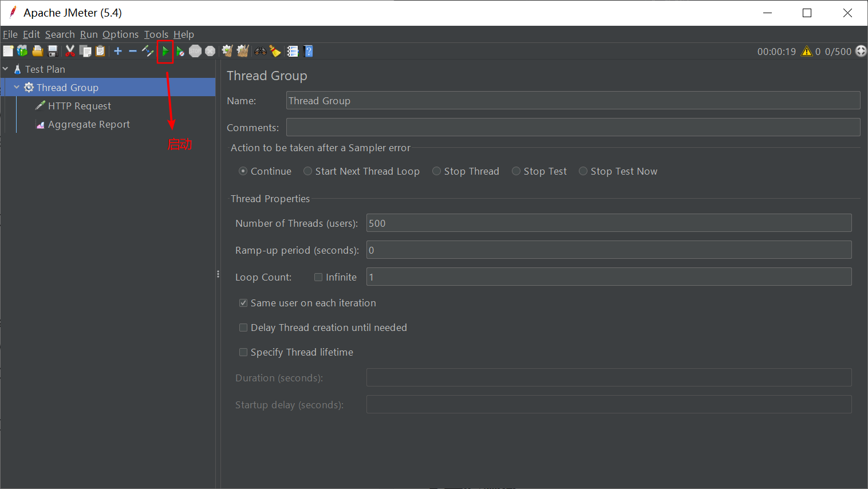Open the File menu
Viewport: 868px width, 489px height.
click(10, 34)
